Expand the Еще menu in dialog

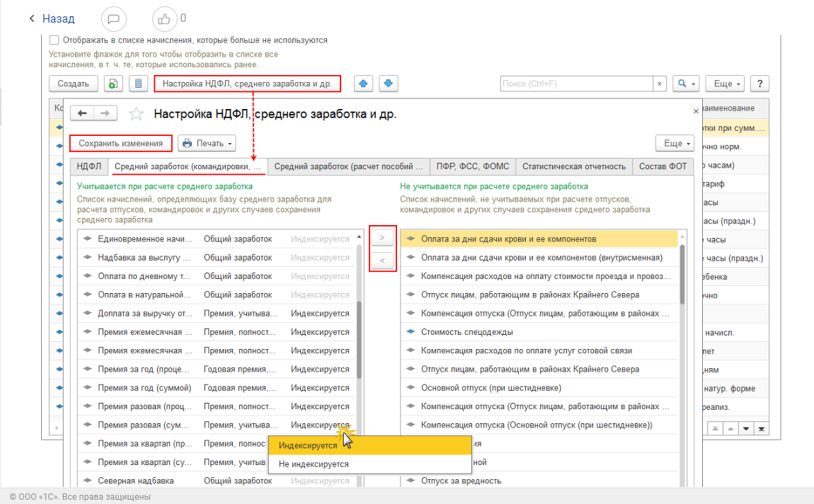675,144
